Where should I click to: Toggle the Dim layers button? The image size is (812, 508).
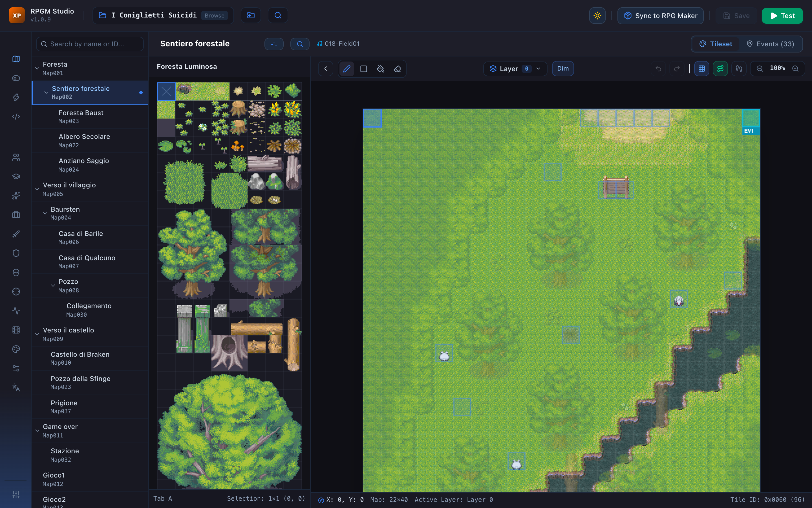pos(563,69)
